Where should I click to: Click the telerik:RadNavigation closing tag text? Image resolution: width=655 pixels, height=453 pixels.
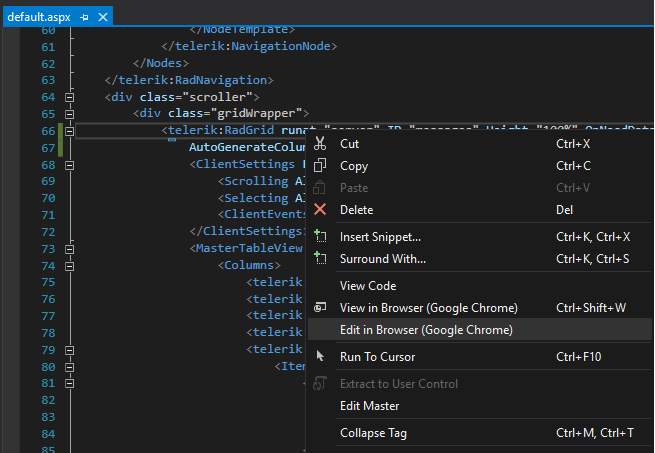point(189,80)
